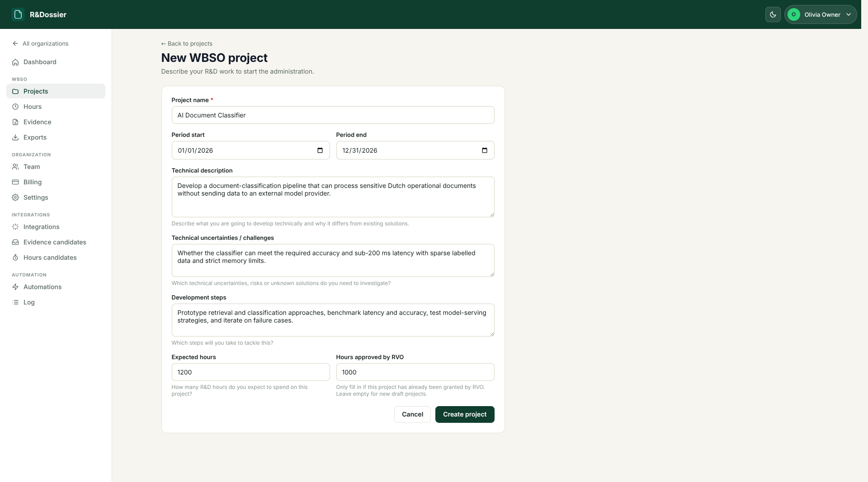Open the Hours clock icon in the sidebar
Viewport: 868px width, 482px height.
[15, 107]
